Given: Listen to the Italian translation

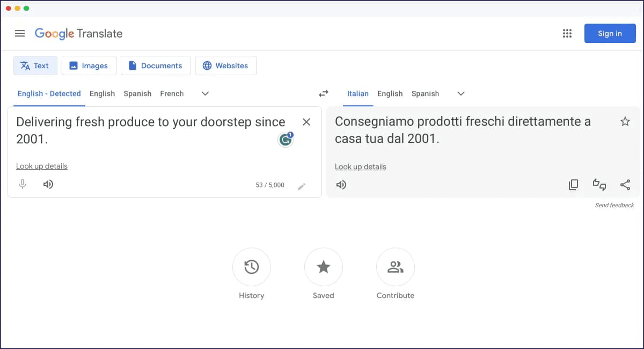Looking at the screenshot, I should point(341,184).
